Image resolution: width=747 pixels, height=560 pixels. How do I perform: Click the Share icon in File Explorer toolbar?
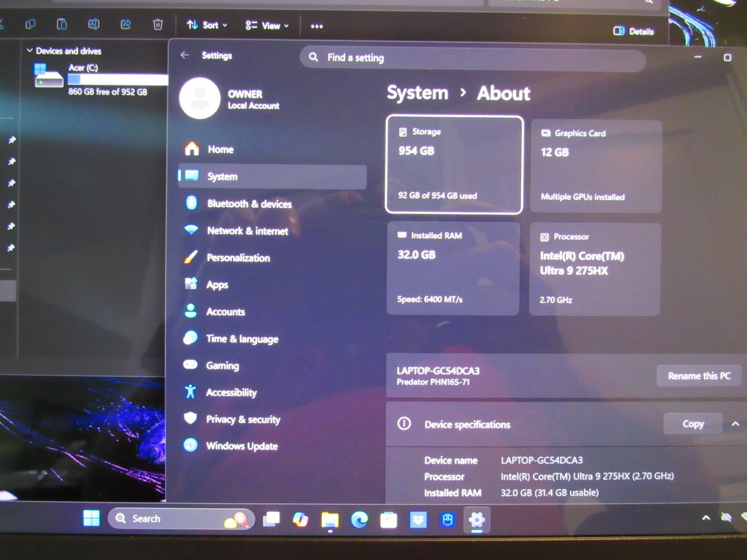click(126, 24)
